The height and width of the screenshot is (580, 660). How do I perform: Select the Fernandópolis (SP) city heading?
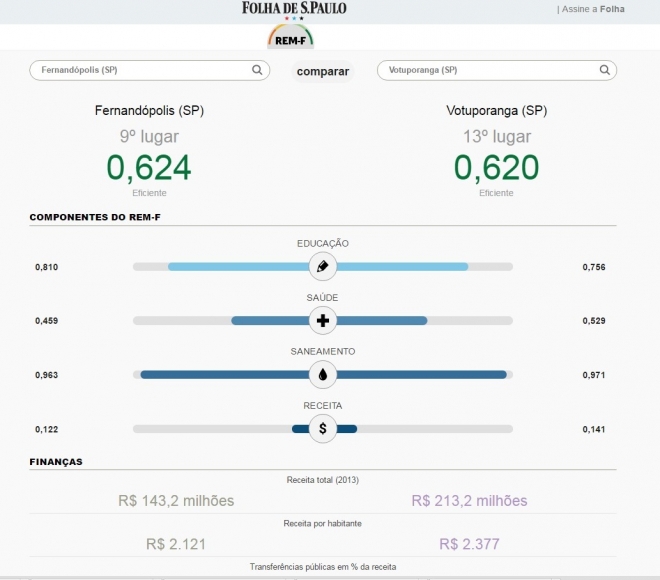pyautogui.click(x=149, y=110)
